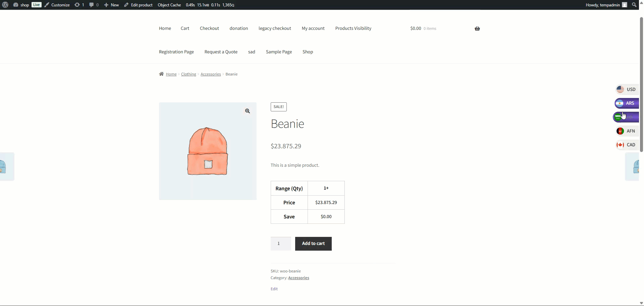Open the cart basket icon
Image resolution: width=644 pixels, height=306 pixels.
pos(477,29)
